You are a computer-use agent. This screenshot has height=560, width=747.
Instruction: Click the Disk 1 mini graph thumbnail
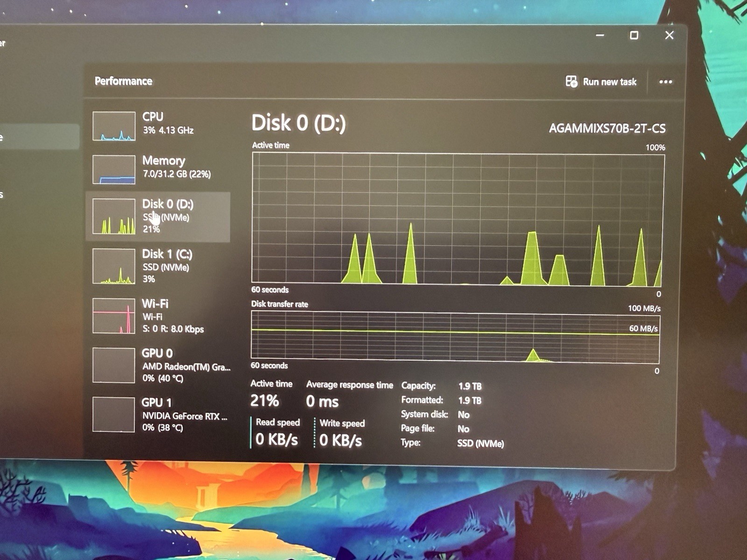click(x=114, y=266)
